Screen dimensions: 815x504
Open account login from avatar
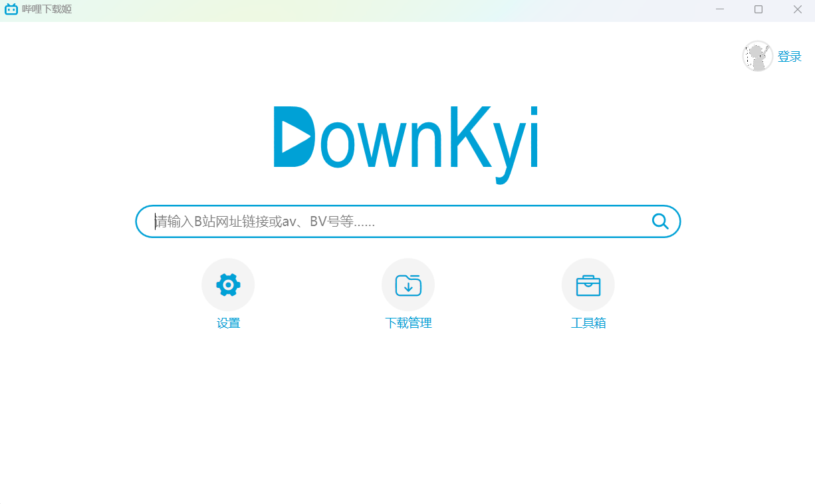[757, 56]
